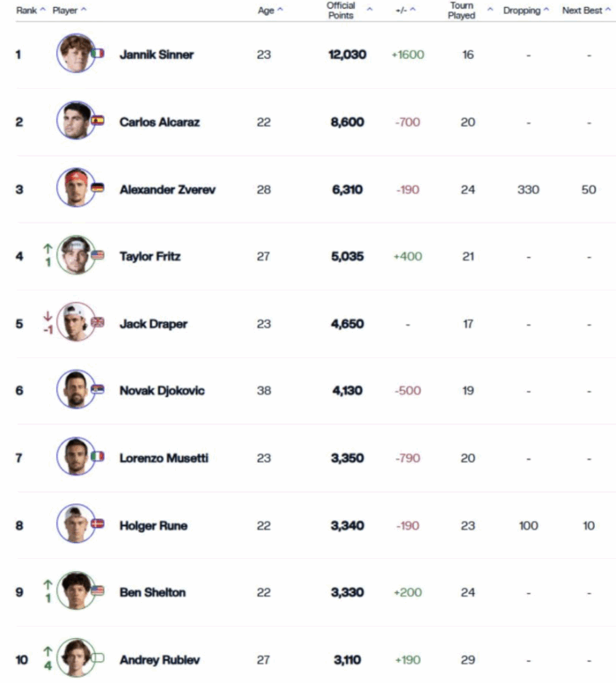
Task: Sort by Age column header arrow
Action: coord(280,10)
